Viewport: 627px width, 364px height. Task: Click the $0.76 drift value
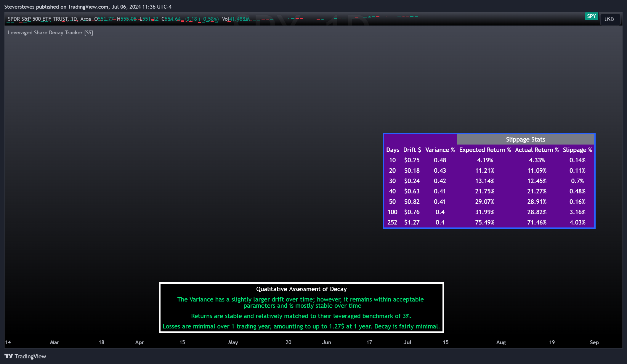(412, 212)
